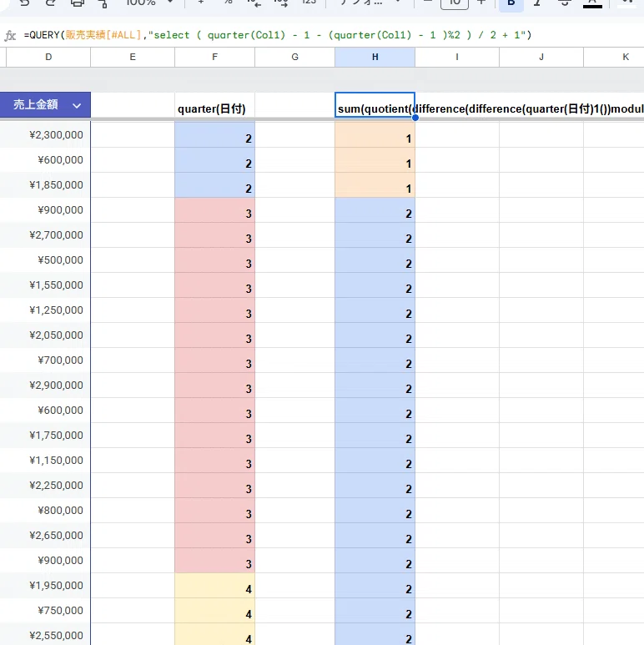Select the ¥1,950,000 cell
644x645 pixels.
45,586
